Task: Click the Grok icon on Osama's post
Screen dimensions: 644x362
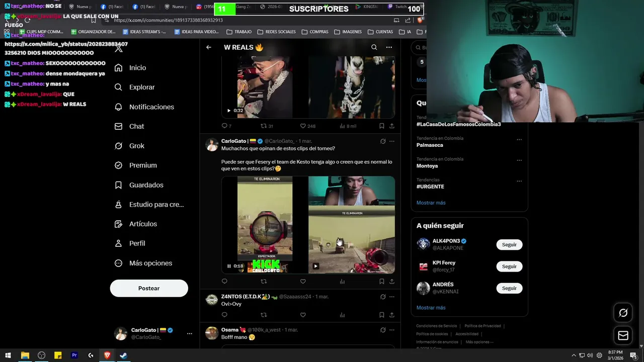Action: coord(383,330)
